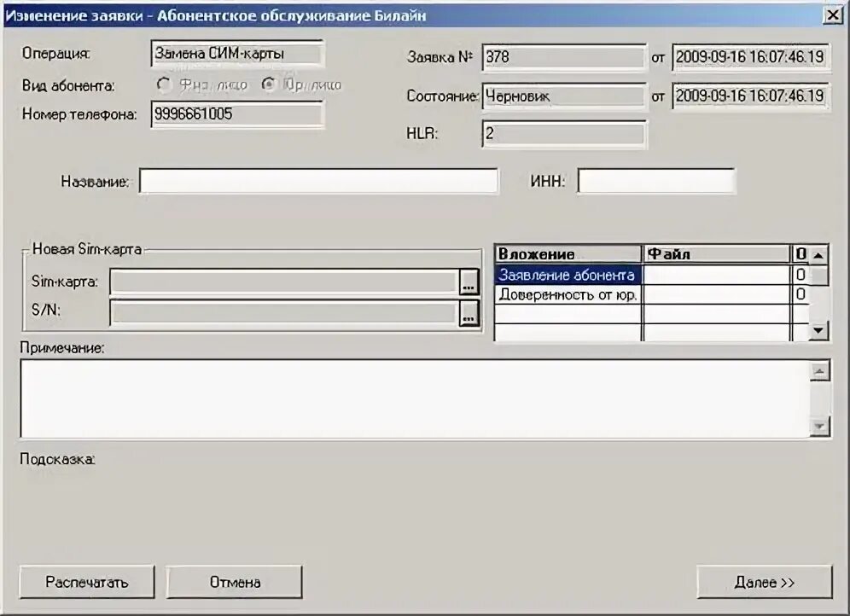
Task: Click the S/N text field
Action: point(284,312)
